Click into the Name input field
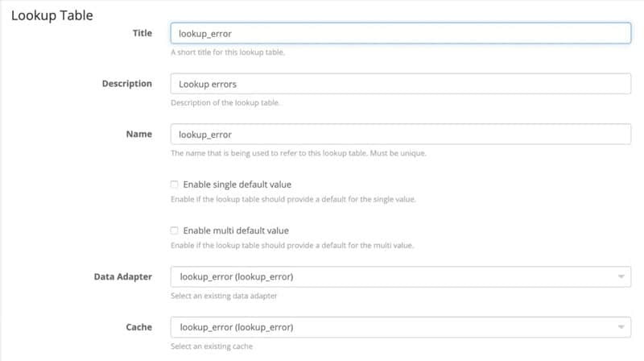Image resolution: width=644 pixels, height=361 pixels. [x=400, y=134]
